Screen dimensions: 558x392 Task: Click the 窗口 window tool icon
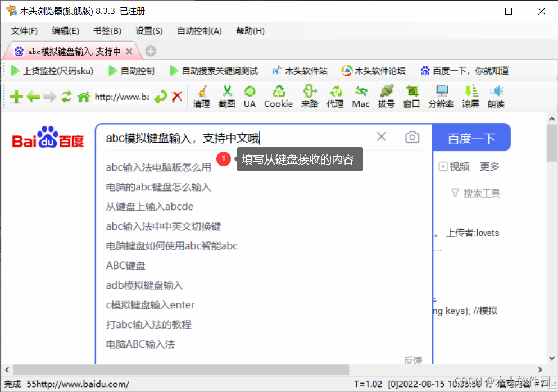(x=412, y=96)
